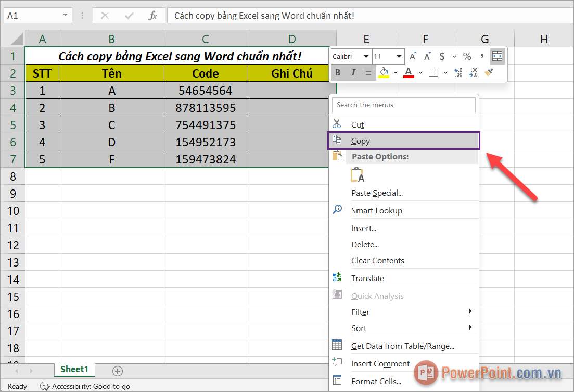This screenshot has width=574, height=392.
Task: Choose Paste Special... menu item
Action: 404,193
